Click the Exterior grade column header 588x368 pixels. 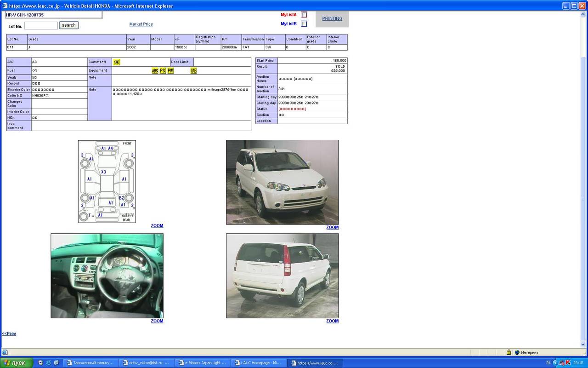point(316,39)
